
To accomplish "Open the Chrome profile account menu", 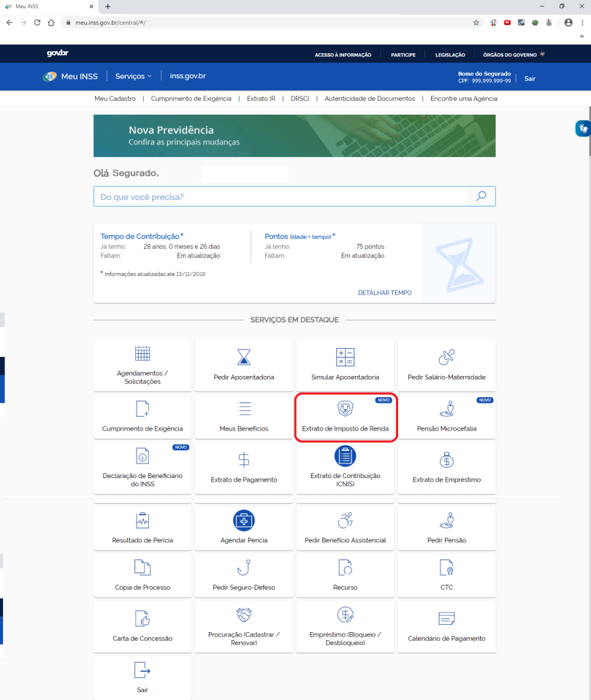I will point(568,23).
